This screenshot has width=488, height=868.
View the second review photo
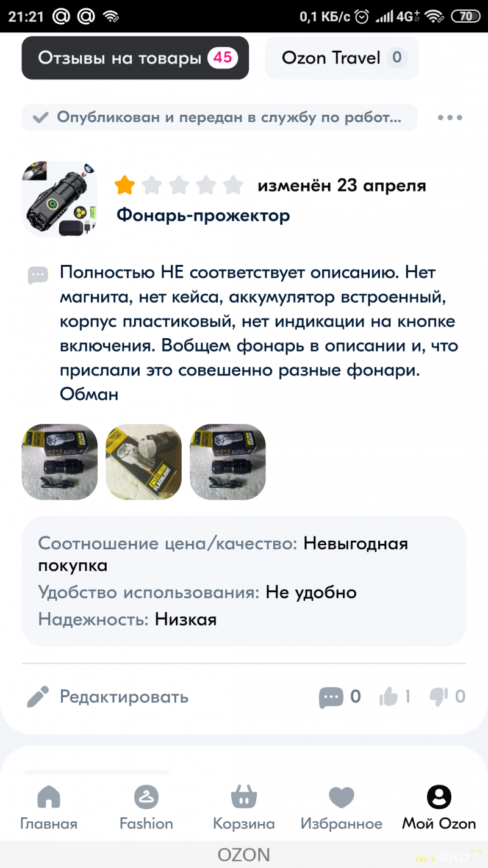[x=144, y=462]
